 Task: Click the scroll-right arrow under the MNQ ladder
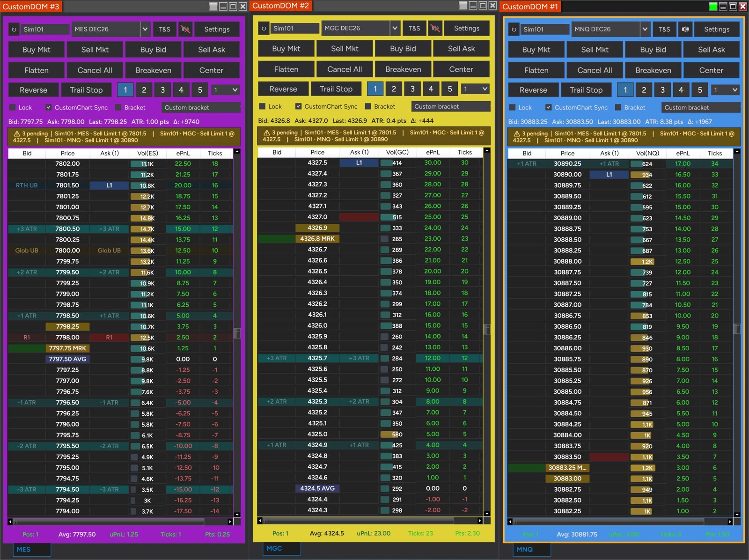tap(730, 522)
